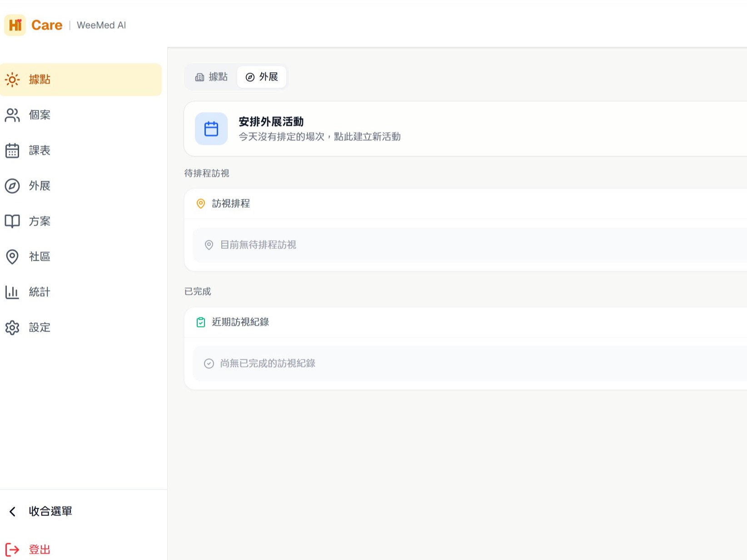Navigate to 方案 in the sidebar
Image resolution: width=747 pixels, height=560 pixels.
click(81, 222)
